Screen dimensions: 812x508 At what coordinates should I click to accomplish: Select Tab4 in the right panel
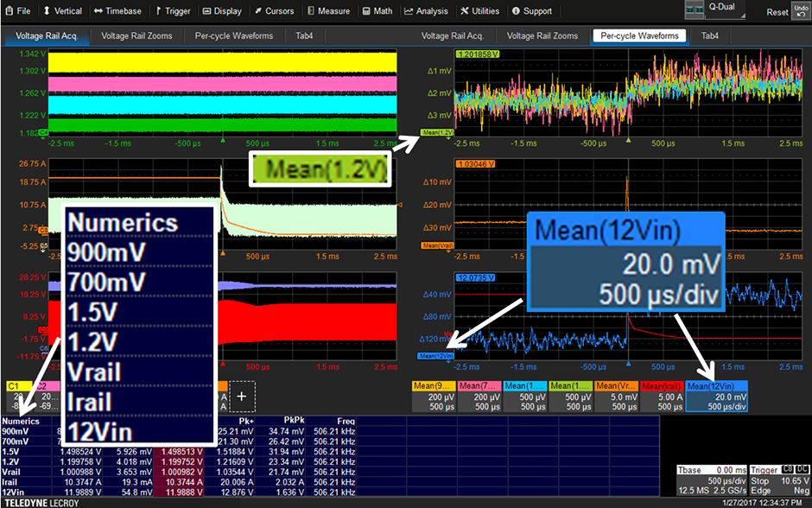pos(710,36)
